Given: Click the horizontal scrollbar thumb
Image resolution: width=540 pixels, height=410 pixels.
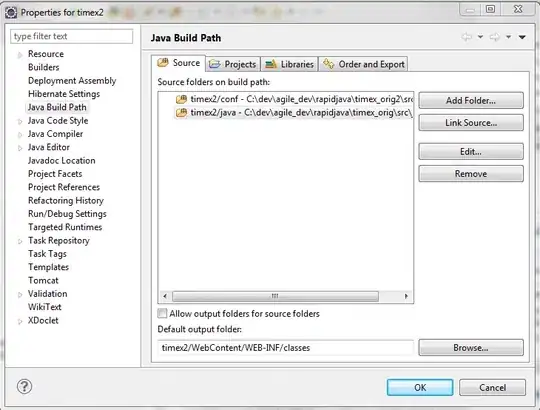Looking at the screenshot, I should point(275,296).
